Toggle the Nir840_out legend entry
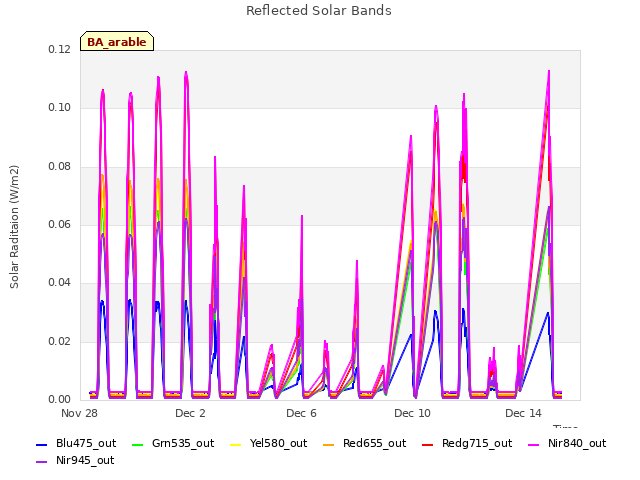This screenshot has height=480, width=640. [x=567, y=444]
